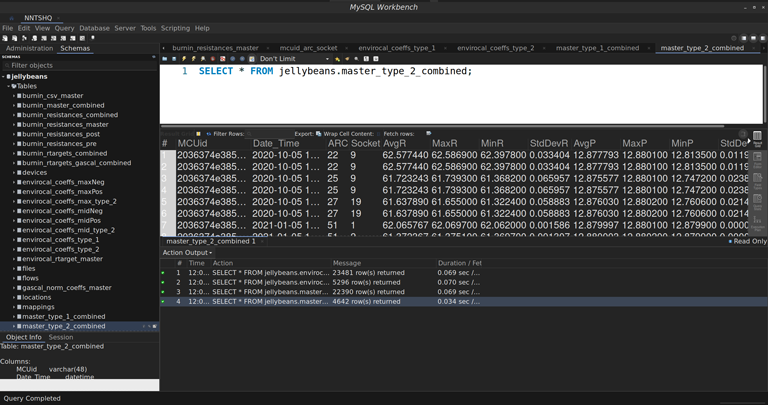Image resolution: width=768 pixels, height=405 pixels.
Task: Click the Filter Rows search field
Action: click(x=269, y=134)
